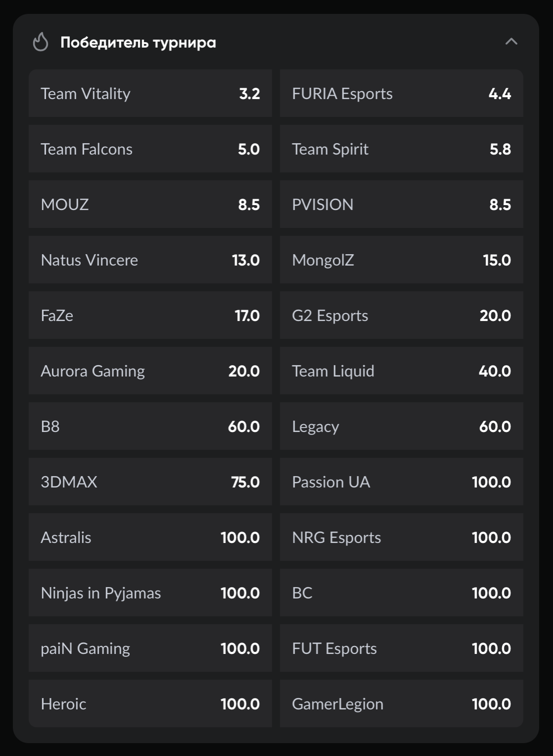Choose Astralis at 100.0
The height and width of the screenshot is (756, 553).
click(x=150, y=538)
